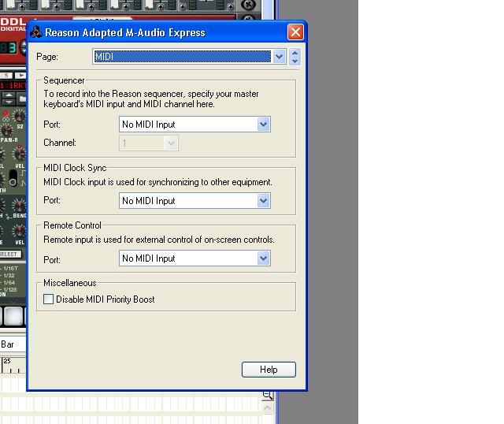The image size is (504, 424).
Task: Click the small play arrow button beside S
Action: (x=20, y=76)
